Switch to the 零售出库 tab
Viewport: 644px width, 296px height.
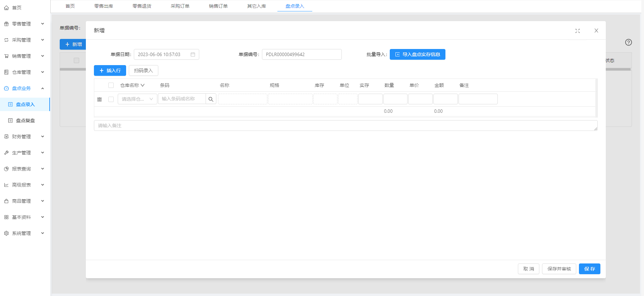[x=104, y=6]
